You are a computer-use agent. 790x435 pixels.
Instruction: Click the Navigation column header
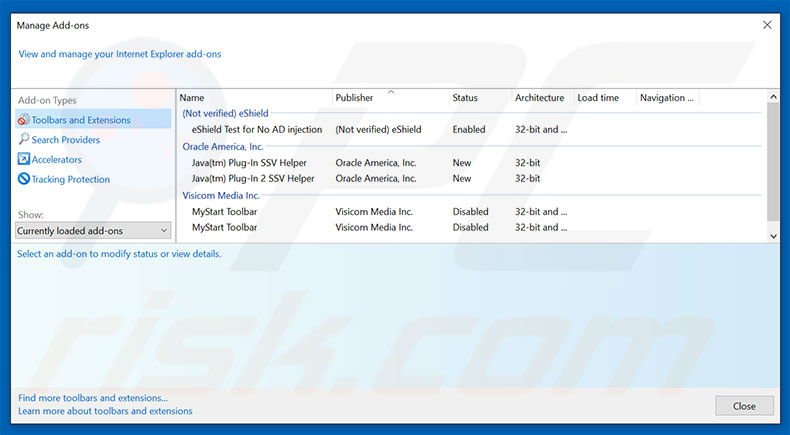668,98
